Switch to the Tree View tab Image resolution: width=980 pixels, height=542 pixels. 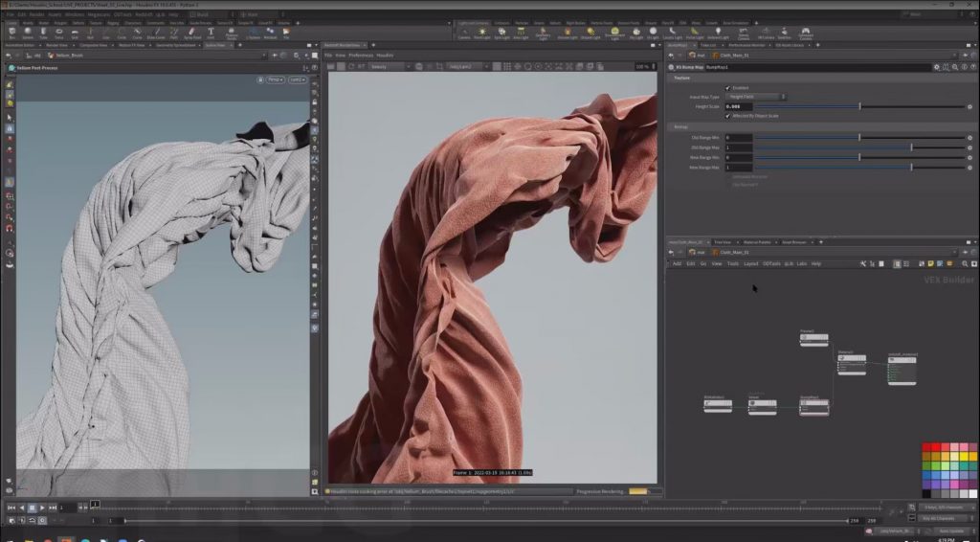(x=722, y=242)
